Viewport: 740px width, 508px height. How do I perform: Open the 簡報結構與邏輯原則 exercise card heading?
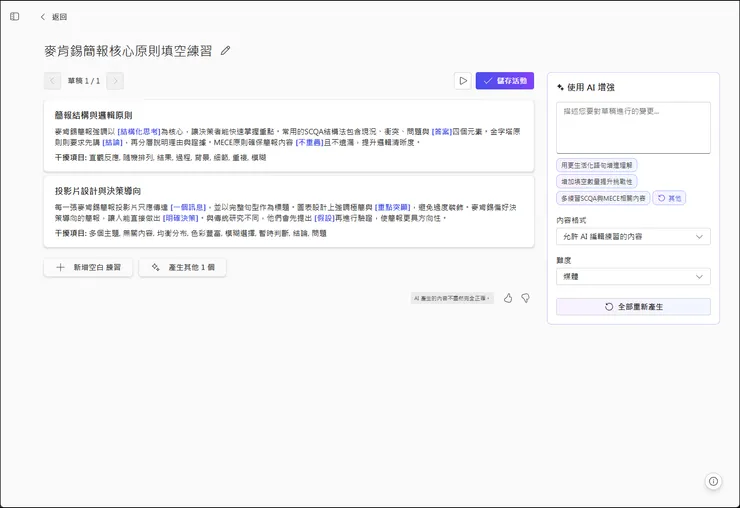click(93, 115)
